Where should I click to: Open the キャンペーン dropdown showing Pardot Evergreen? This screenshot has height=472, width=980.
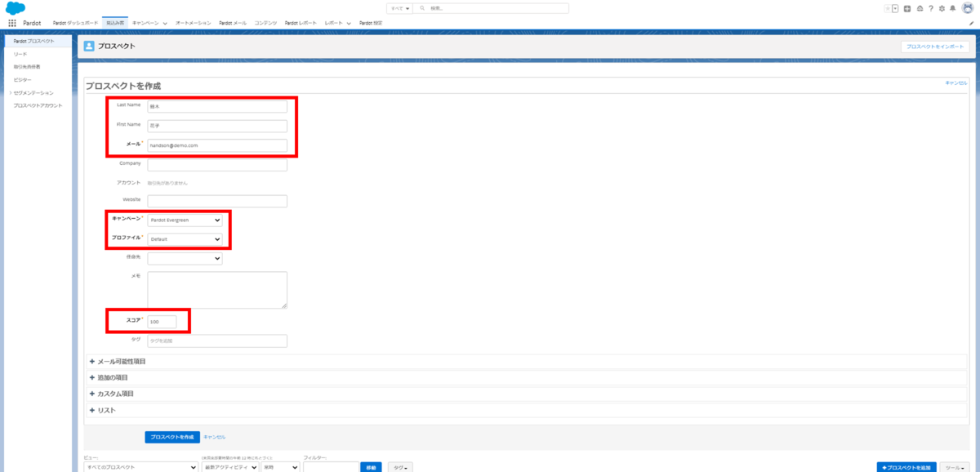click(185, 220)
